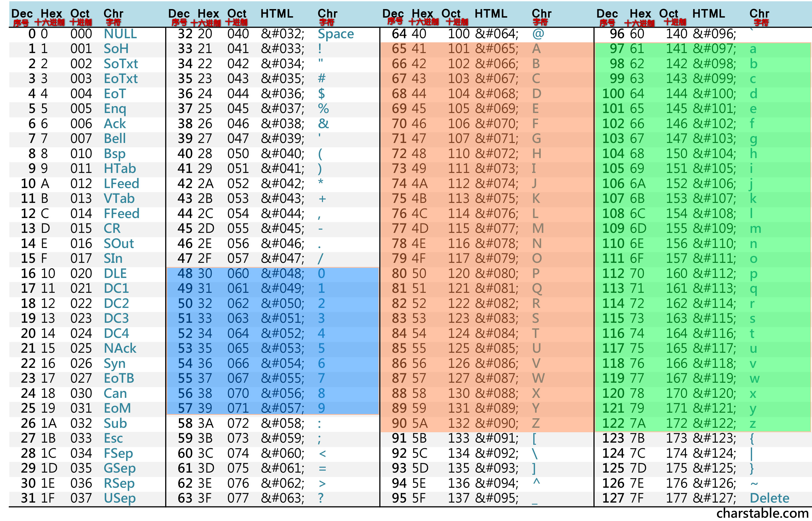Click the HTML code &#065; entry

point(496,49)
